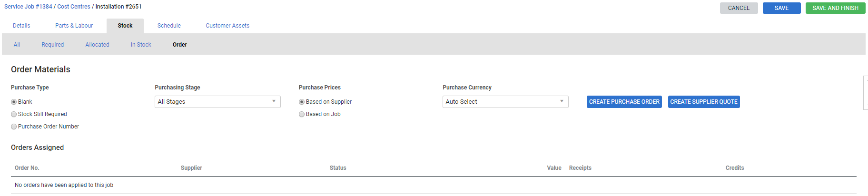The height and width of the screenshot is (196, 868).
Task: Go to the Schedule tab
Action: click(x=169, y=26)
